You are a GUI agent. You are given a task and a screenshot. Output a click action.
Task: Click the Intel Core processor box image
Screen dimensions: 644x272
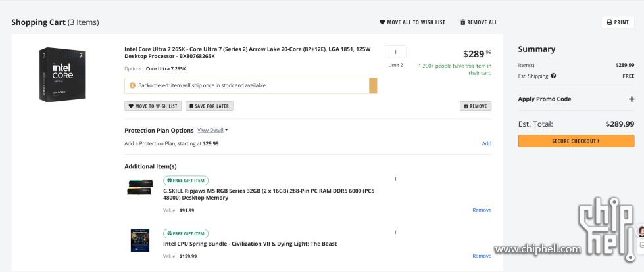coord(62,74)
